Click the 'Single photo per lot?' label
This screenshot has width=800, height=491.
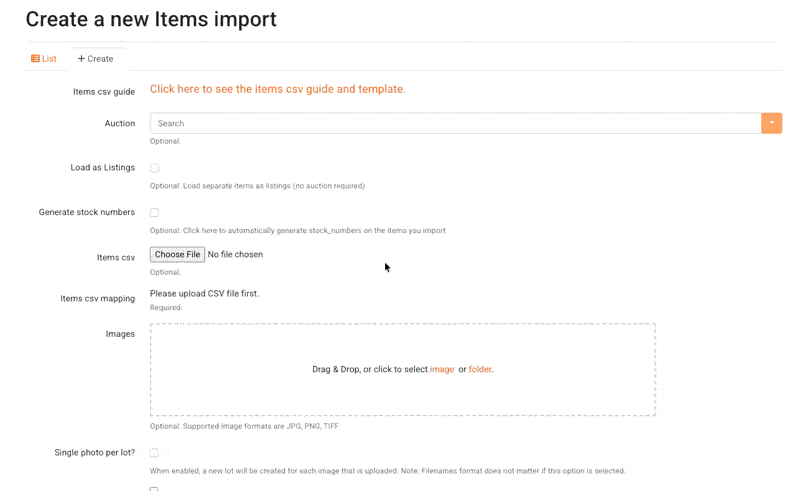94,453
